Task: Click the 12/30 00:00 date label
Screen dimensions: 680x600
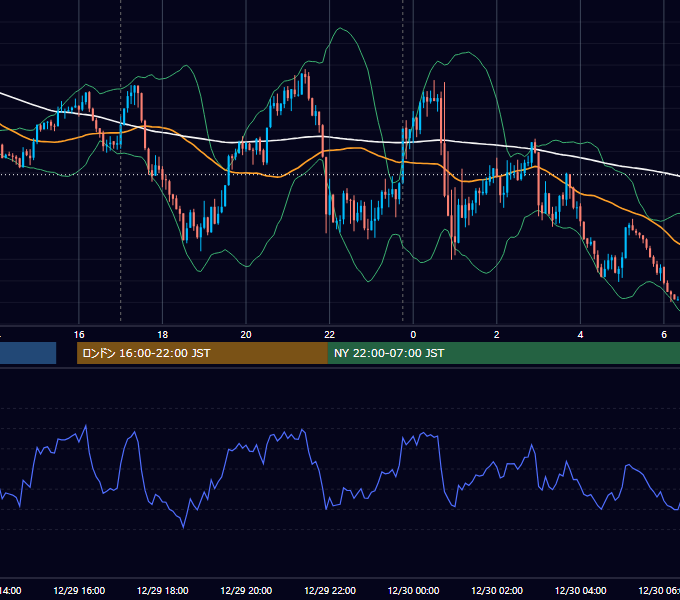Action: (x=413, y=590)
